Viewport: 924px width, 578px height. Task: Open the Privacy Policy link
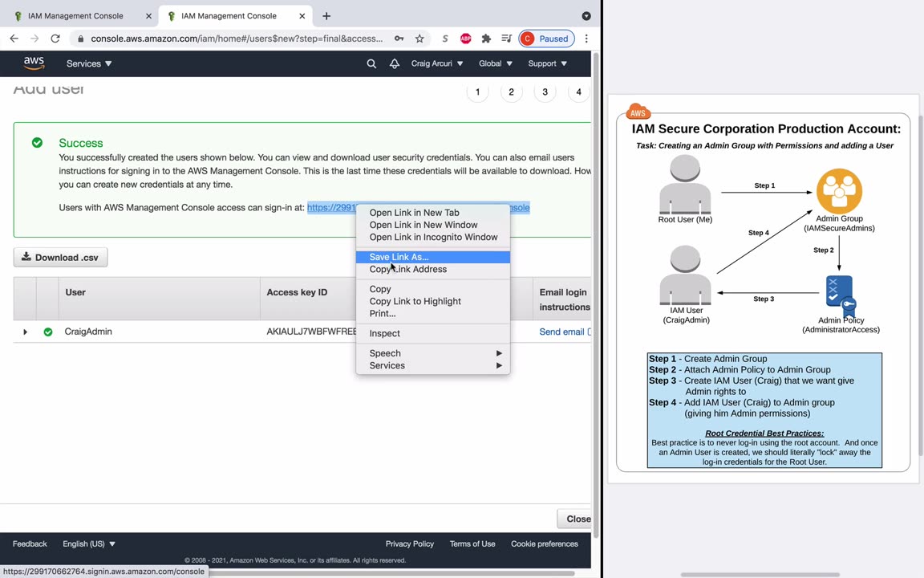point(410,543)
